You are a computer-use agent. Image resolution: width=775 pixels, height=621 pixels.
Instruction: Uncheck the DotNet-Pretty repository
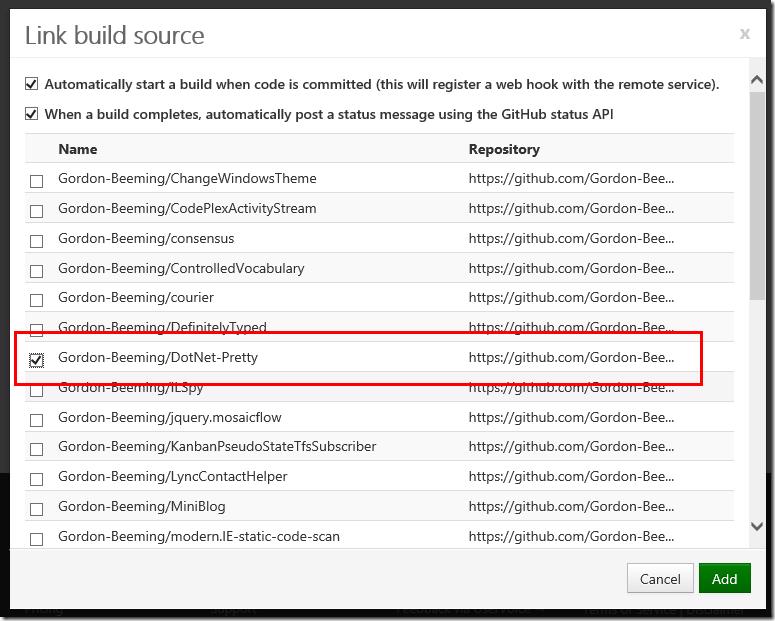click(x=36, y=360)
